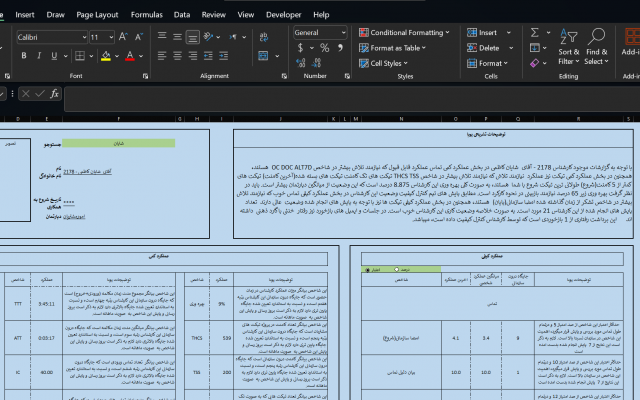Align text left in the Alignment group
This screenshot has height=400, width=640.
click(162, 56)
